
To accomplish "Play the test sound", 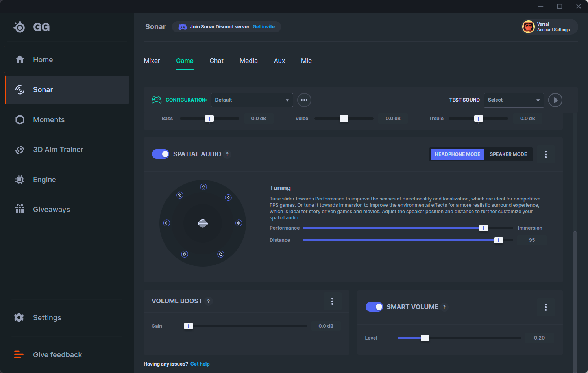I will pos(555,100).
